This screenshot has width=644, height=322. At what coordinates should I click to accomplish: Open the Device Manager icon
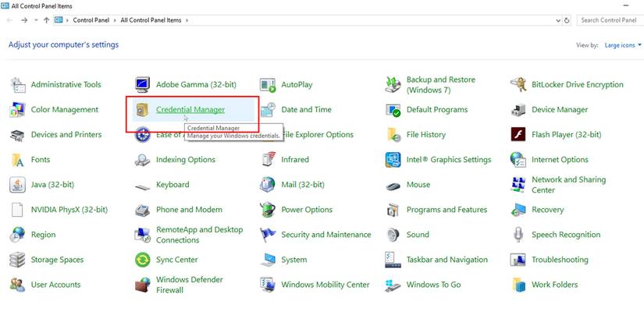pyautogui.click(x=518, y=110)
